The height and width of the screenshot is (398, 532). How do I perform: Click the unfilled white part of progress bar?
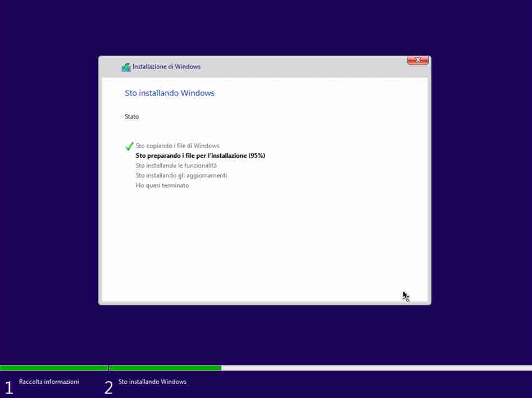(376, 368)
